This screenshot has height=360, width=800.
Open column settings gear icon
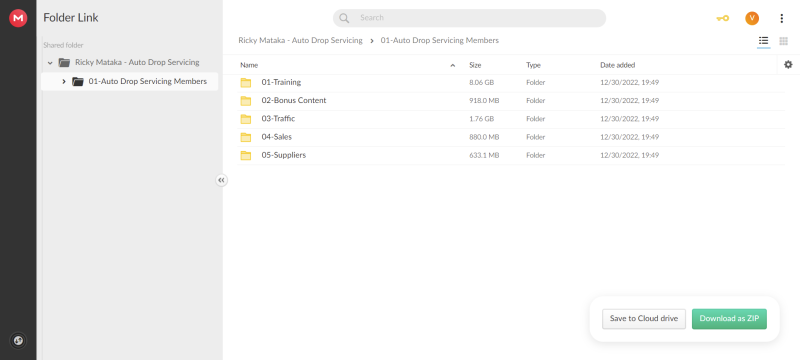click(788, 65)
